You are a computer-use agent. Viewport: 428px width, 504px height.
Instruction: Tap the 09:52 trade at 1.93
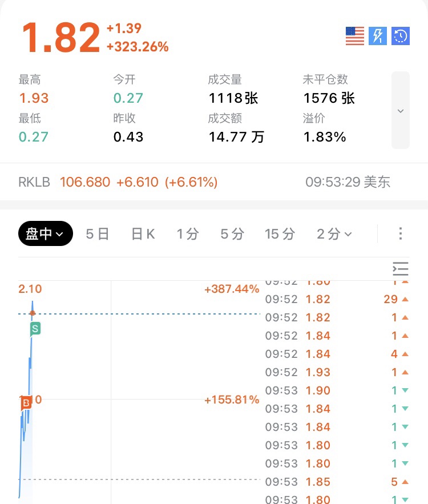[x=337, y=372]
